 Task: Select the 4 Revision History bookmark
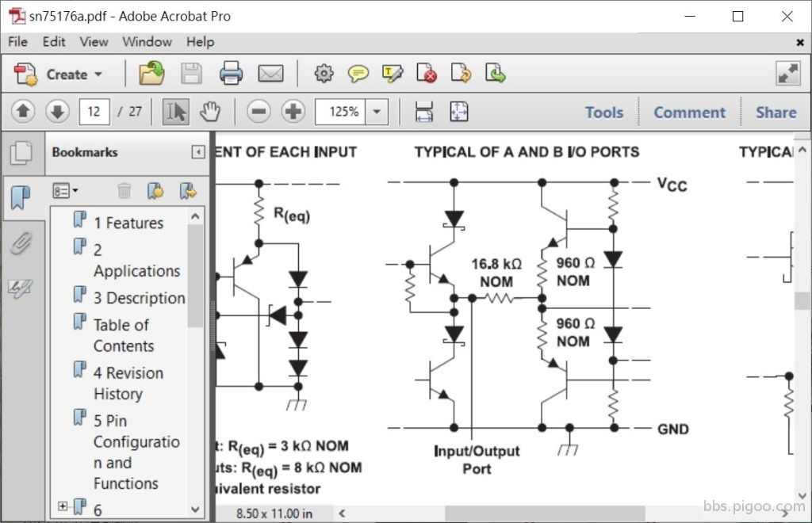point(128,384)
